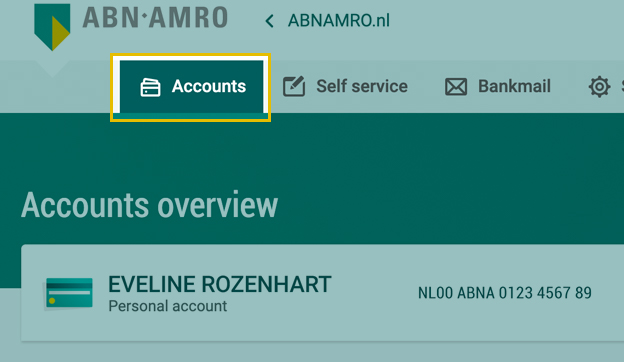Screen dimensions: 624x362
Task: Click the Personal account label
Action: point(168,306)
